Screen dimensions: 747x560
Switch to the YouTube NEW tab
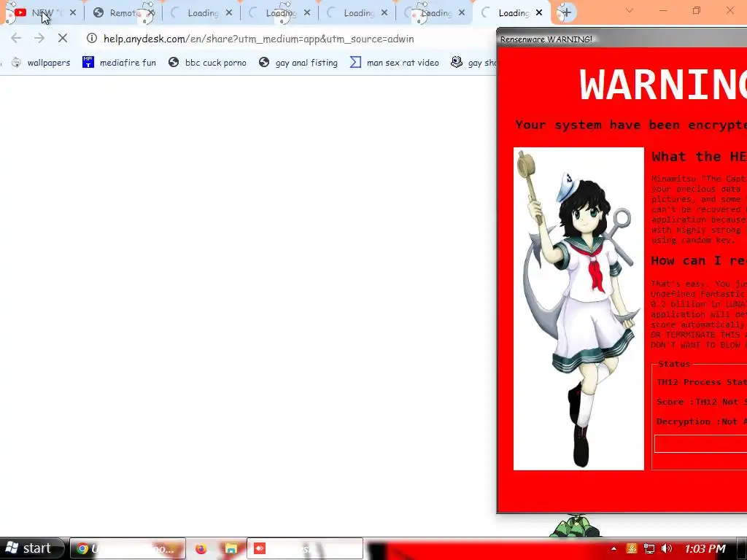[x=42, y=13]
